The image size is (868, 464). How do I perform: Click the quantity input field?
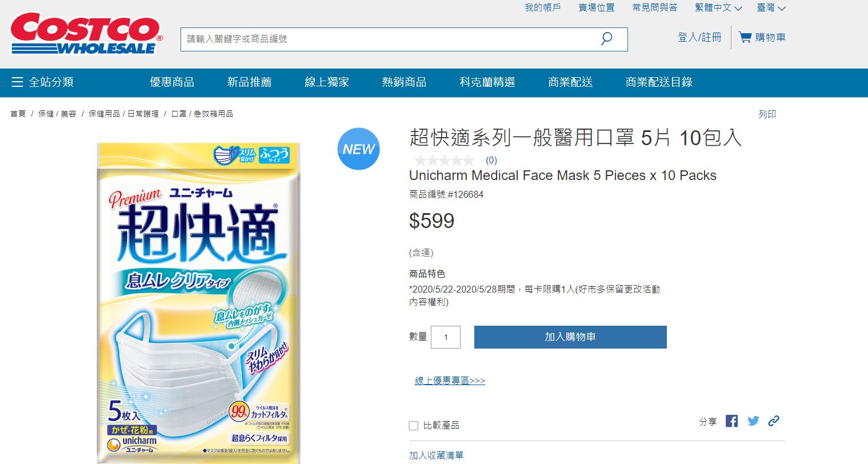(x=445, y=337)
